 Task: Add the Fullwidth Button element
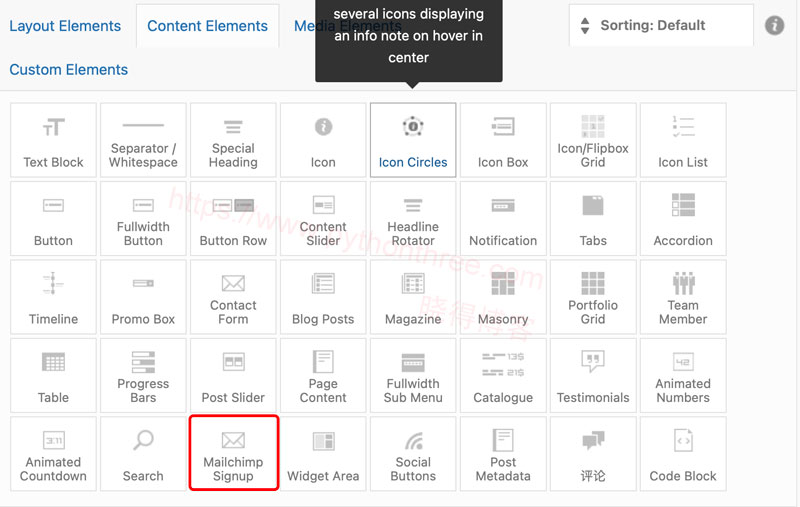pos(143,218)
